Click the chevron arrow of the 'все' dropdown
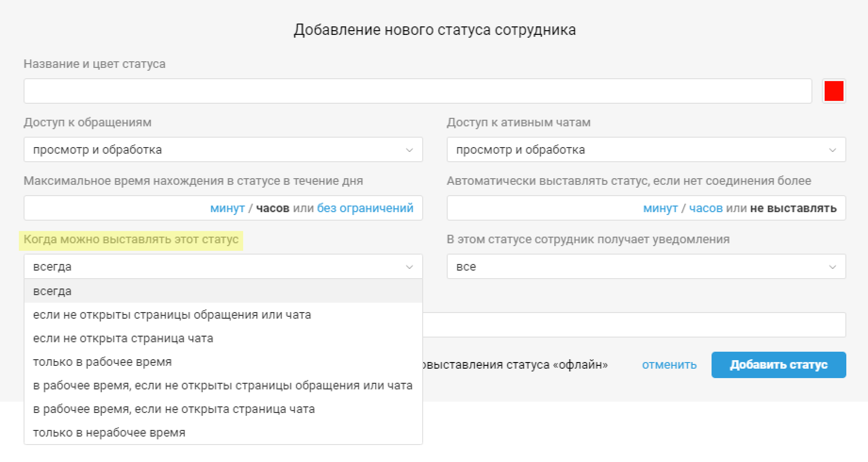Viewport: 868px width, 462px height. tap(832, 267)
